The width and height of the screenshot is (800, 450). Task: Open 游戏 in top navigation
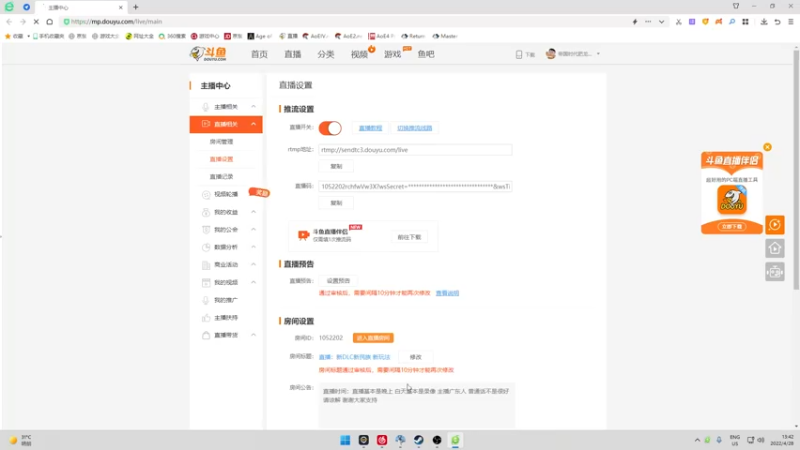392,54
